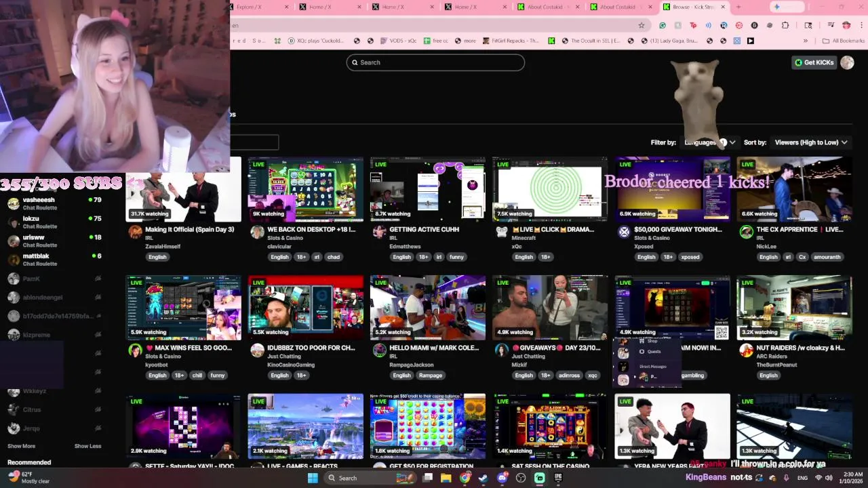Open Chrome from the taskbar
Image resolution: width=868 pixels, height=488 pixels.
465,478
